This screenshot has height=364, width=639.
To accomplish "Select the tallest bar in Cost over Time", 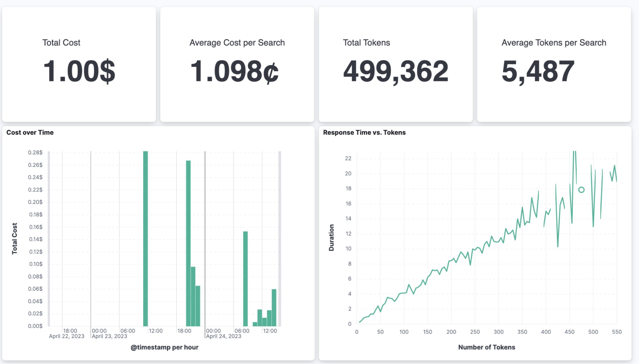I will pos(146,236).
